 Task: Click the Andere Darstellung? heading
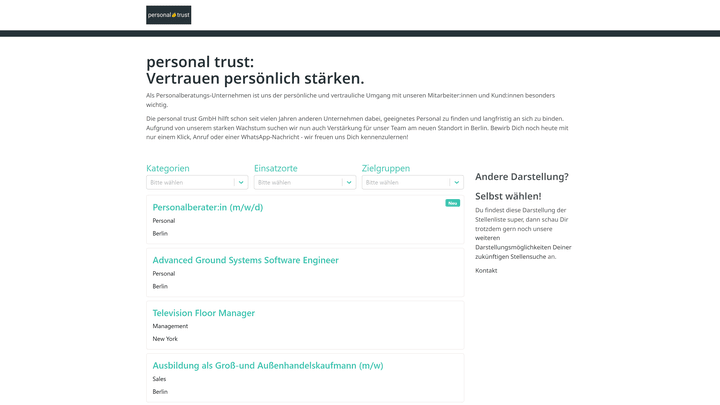tap(522, 176)
